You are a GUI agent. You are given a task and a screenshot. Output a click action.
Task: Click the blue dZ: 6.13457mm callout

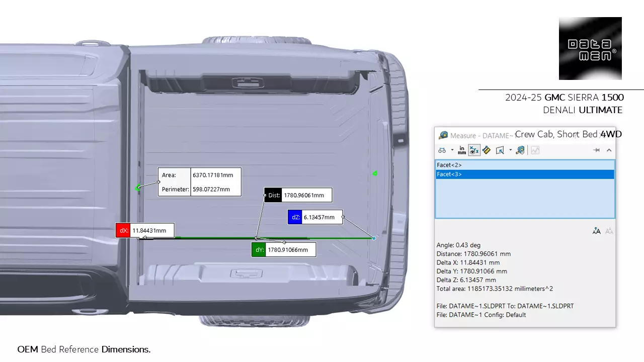pyautogui.click(x=315, y=217)
